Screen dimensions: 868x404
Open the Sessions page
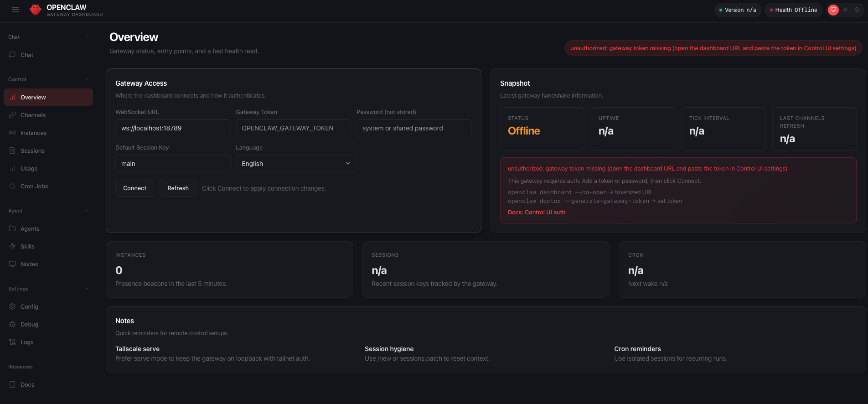pos(48,150)
